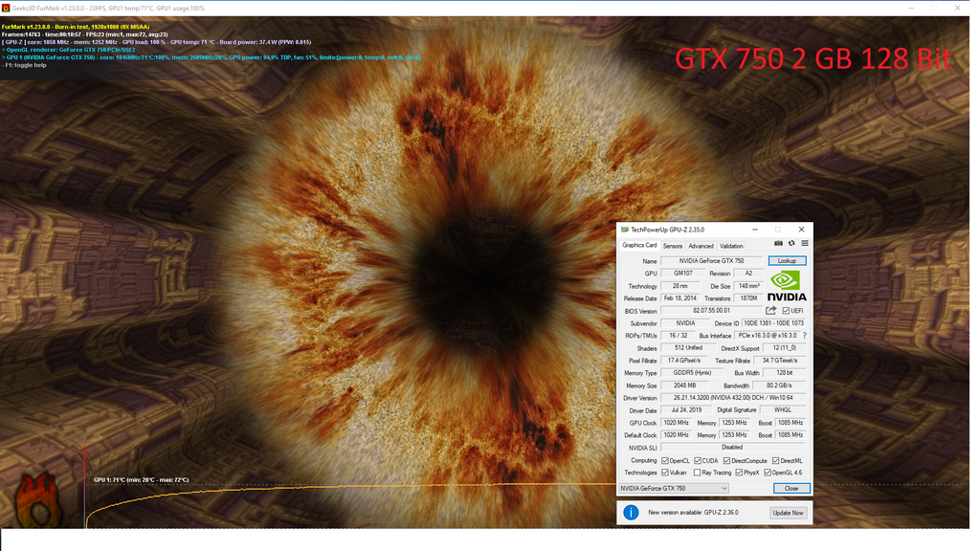The image size is (980, 551).
Task: Toggle the Ray Tracing checkbox
Action: (x=697, y=473)
